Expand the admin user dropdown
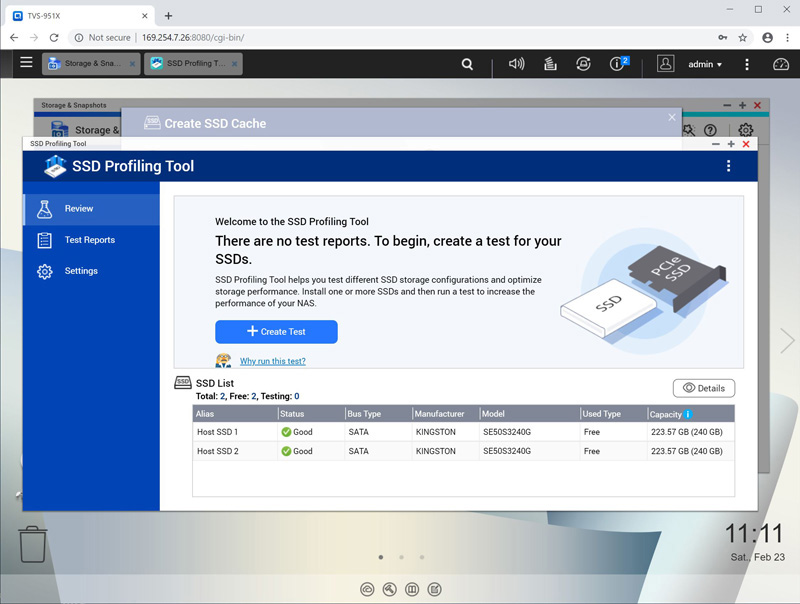The width and height of the screenshot is (800, 604). [704, 64]
